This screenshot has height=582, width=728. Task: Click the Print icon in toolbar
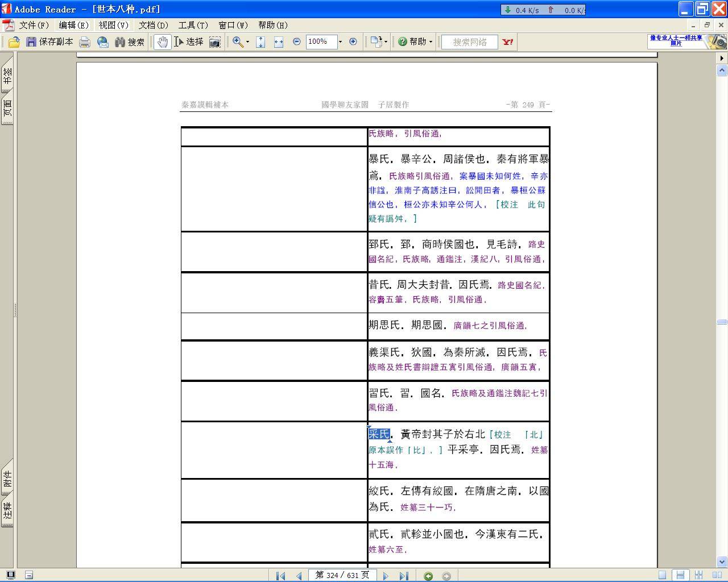(x=85, y=42)
